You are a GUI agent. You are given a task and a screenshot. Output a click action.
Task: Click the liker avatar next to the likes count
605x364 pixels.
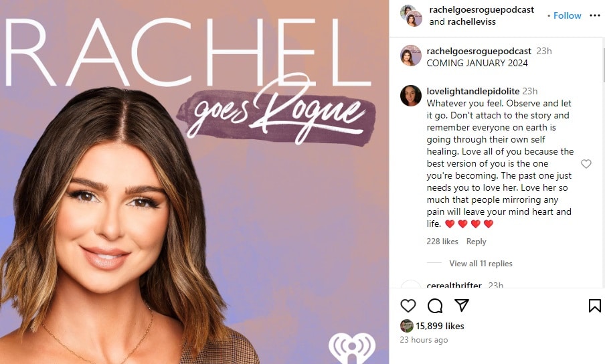pos(407,326)
